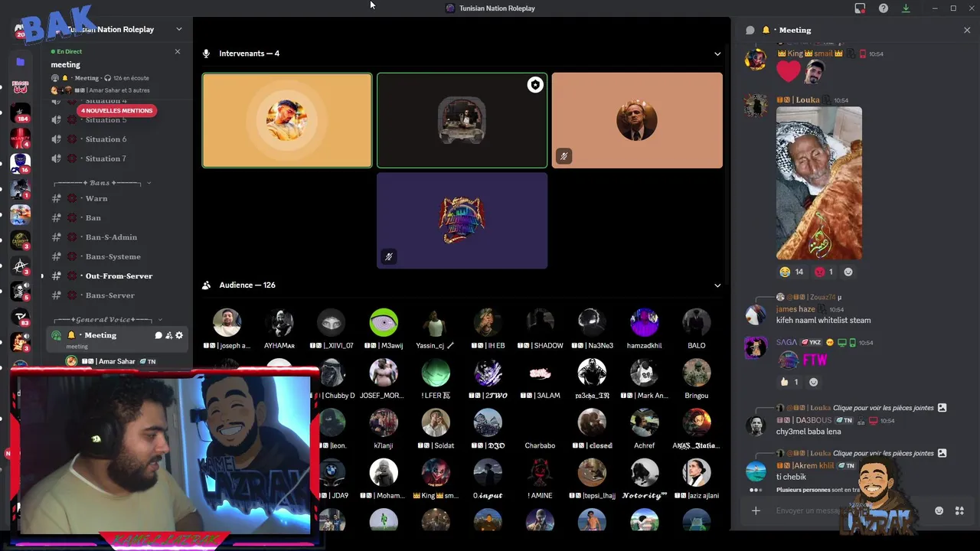Screen dimensions: 980x551
Task: Toggle the thumbs-up reaction on SAGA's message
Action: coord(789,382)
